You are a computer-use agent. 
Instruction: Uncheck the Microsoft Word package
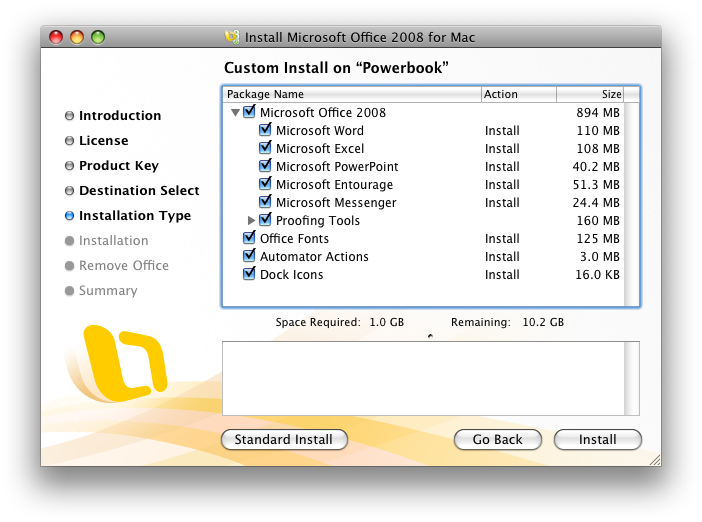(x=265, y=130)
